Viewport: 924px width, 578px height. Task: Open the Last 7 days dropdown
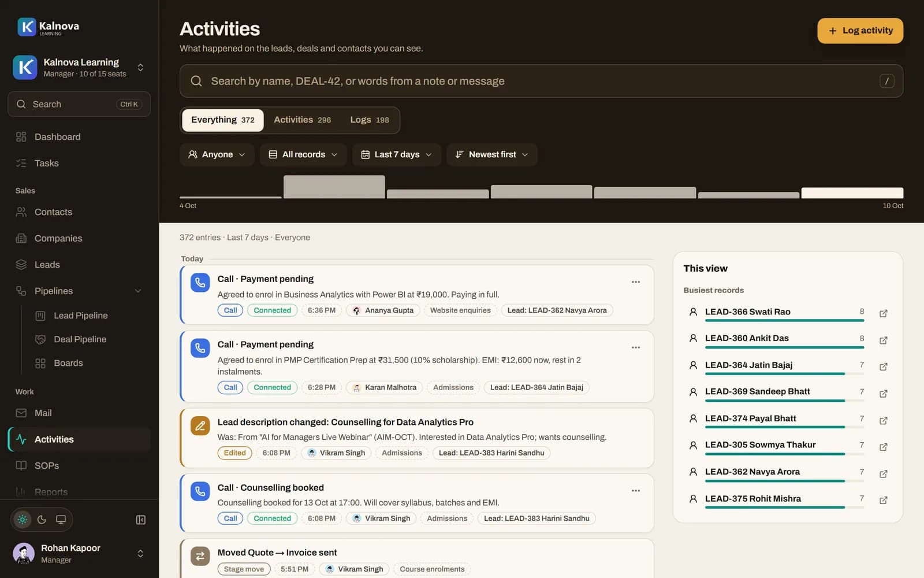pos(397,155)
